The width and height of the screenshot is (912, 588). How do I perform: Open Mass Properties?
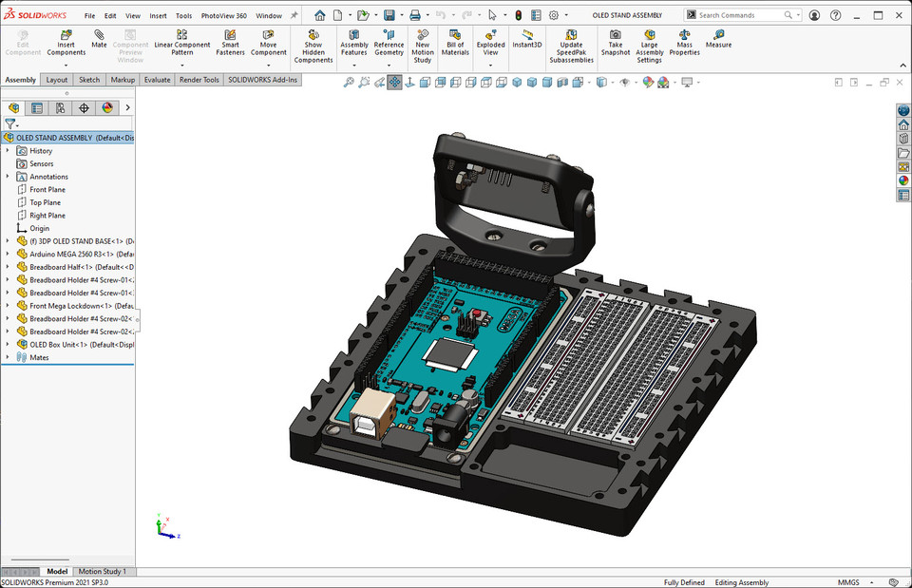click(x=683, y=42)
